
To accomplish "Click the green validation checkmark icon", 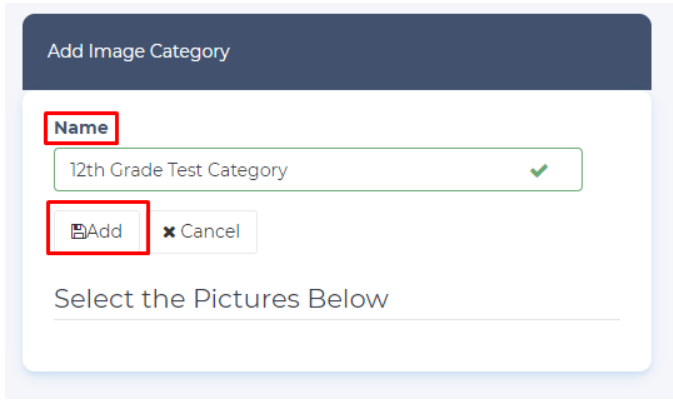I will 539,170.
